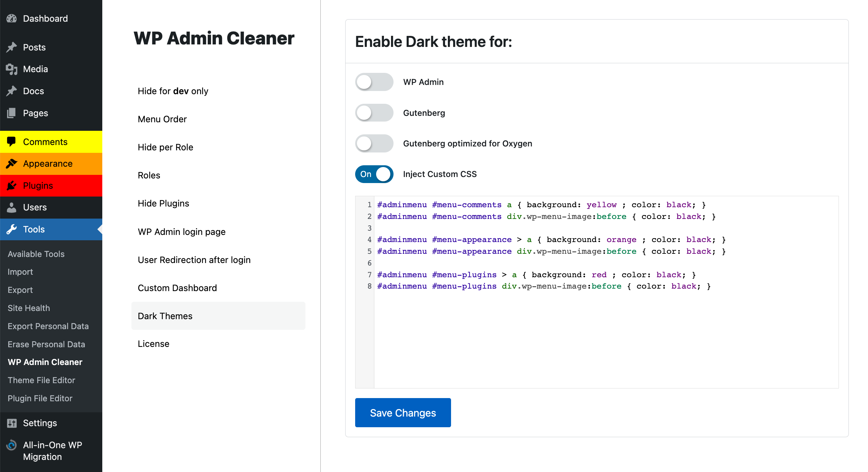Click line number 3 in code gutter
Screen dimensions: 868x472
369,228
